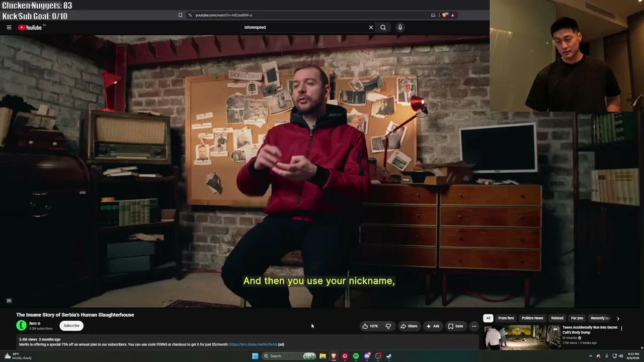Click the chapter indicator icon on the video

pyautogui.click(x=9, y=301)
